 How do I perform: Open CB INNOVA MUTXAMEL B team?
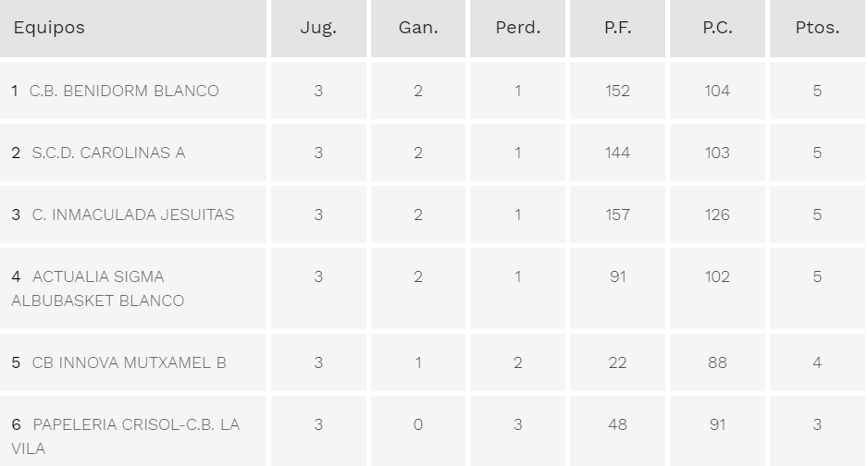pyautogui.click(x=129, y=362)
